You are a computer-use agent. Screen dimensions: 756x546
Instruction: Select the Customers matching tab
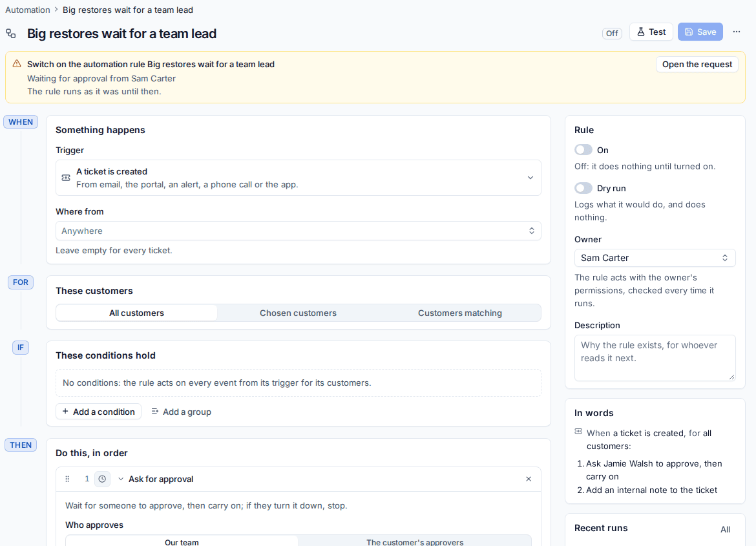(460, 313)
